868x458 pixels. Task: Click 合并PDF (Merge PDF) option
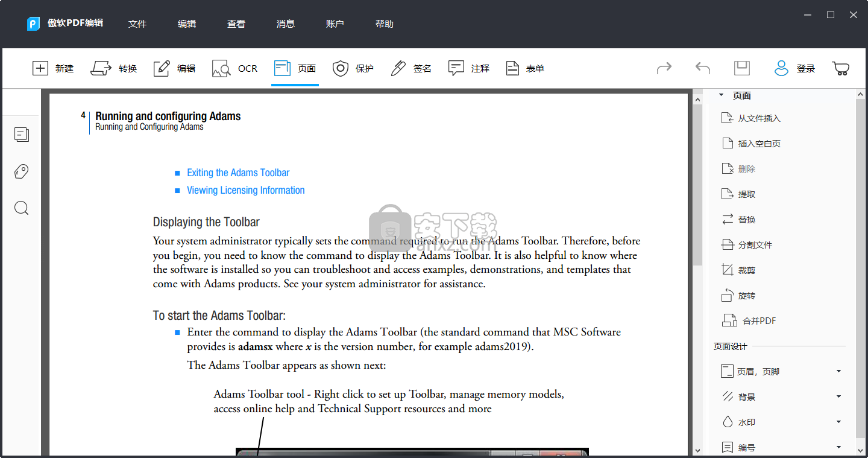click(x=749, y=321)
